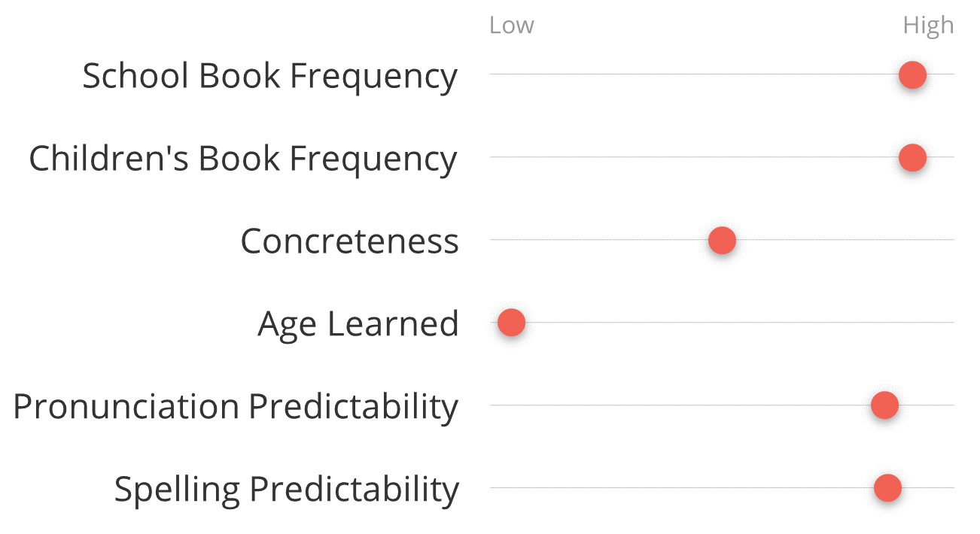Select the Age Learned red dot
This screenshot has height=534, width=980.
511,323
